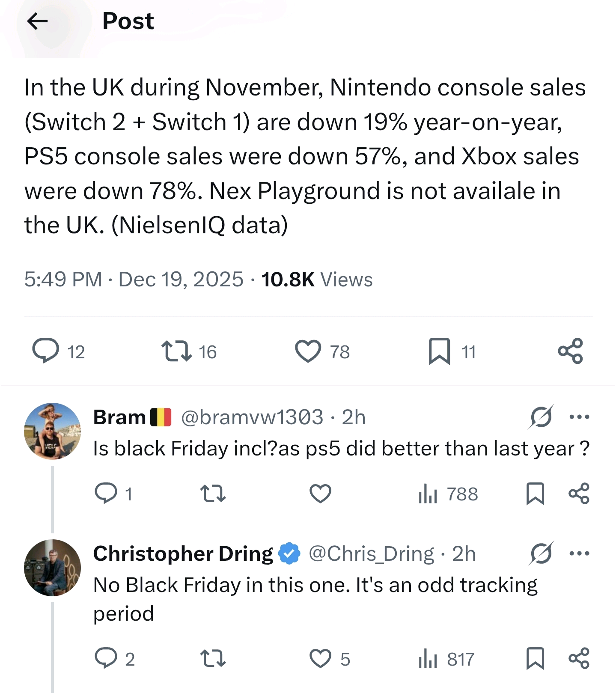The height and width of the screenshot is (693, 616).
Task: Share the main post
Action: tap(570, 351)
